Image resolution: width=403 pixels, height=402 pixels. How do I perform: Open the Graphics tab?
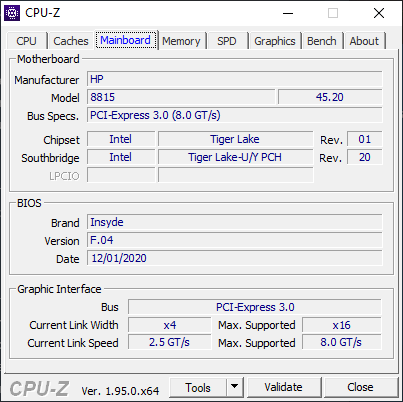[x=275, y=41]
